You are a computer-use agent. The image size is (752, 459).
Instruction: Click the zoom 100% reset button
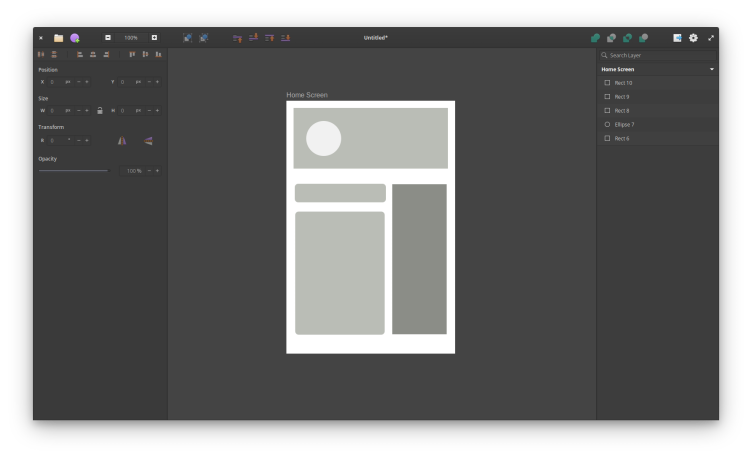pyautogui.click(x=131, y=38)
